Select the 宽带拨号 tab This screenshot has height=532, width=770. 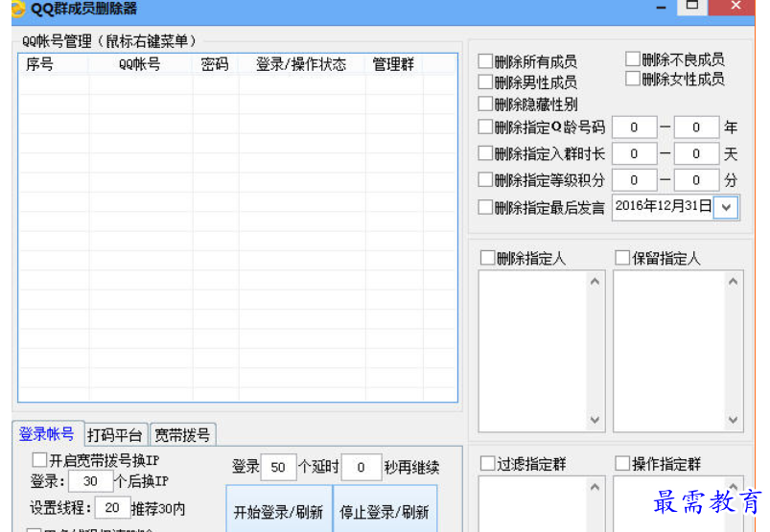click(x=182, y=435)
